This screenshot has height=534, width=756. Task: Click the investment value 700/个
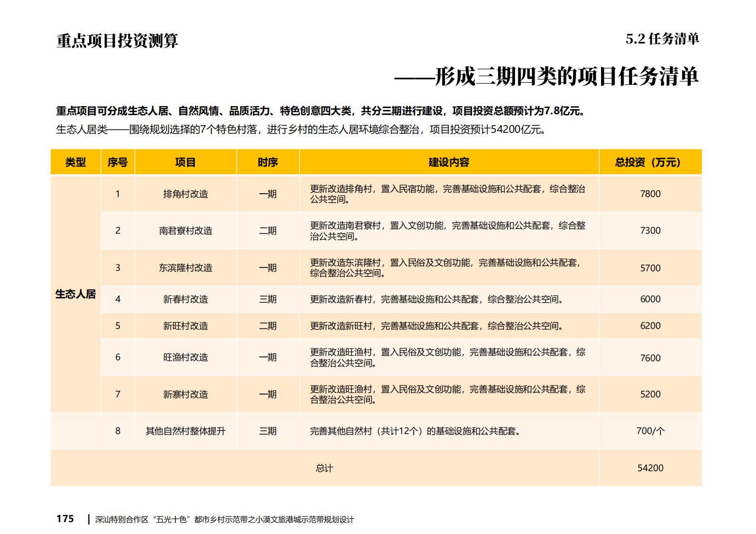[x=650, y=431]
